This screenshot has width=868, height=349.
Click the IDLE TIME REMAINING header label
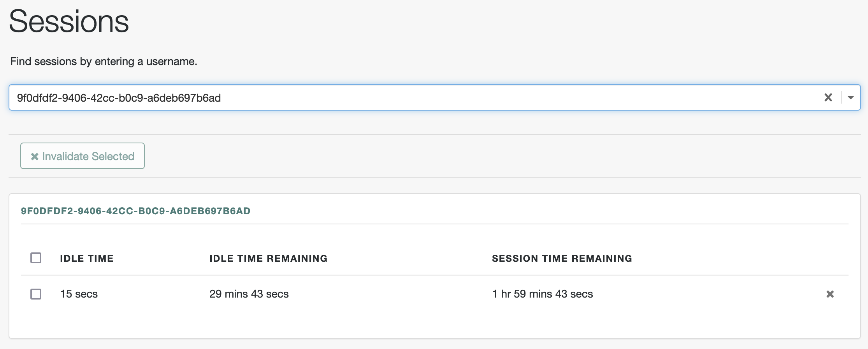point(268,258)
